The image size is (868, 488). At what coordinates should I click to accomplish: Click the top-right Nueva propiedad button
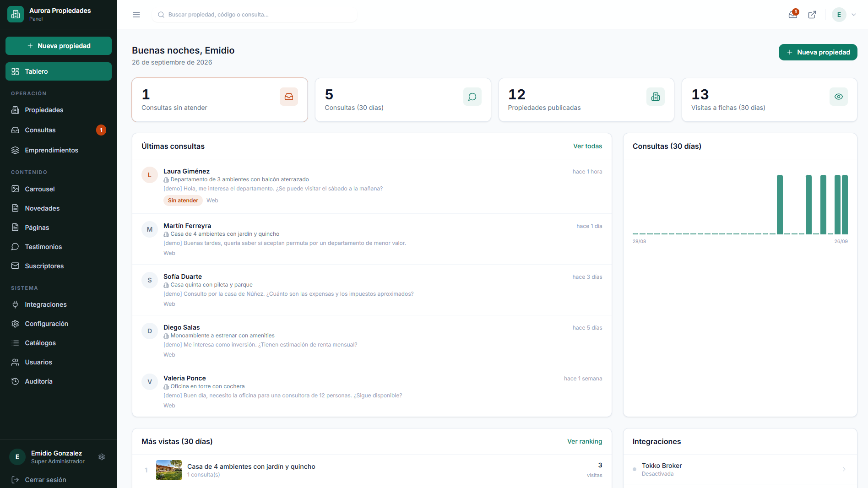pyautogui.click(x=818, y=52)
